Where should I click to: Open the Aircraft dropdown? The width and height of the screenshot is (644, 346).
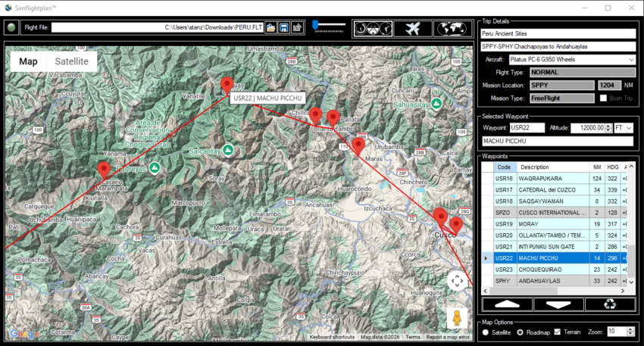click(x=631, y=60)
